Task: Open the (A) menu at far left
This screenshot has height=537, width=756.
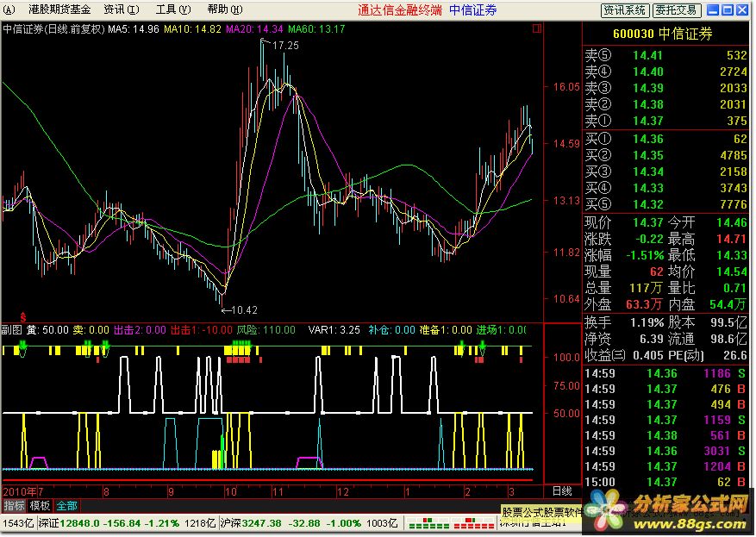Action: point(9,9)
